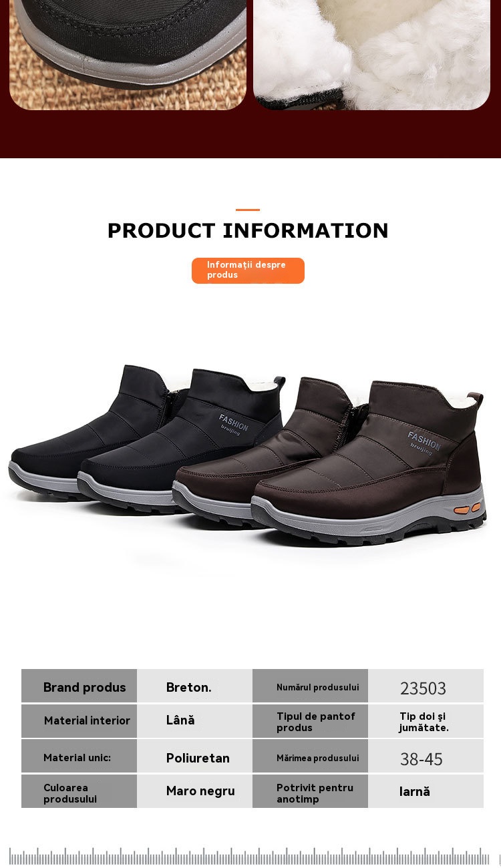Click the Brand produs label cell
The width and height of the screenshot is (501, 868).
coord(79,686)
